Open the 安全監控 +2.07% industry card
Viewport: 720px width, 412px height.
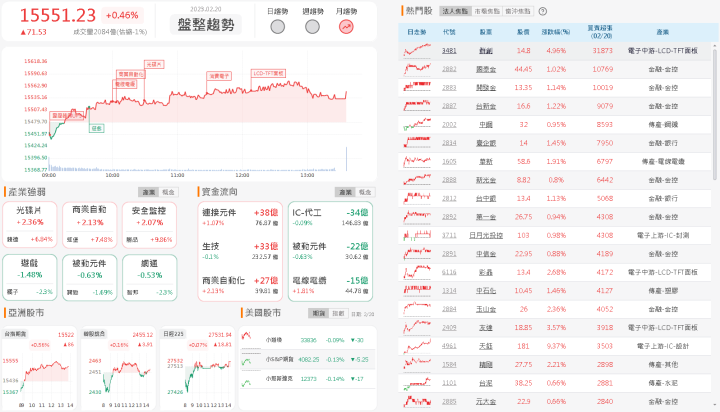pos(149,225)
